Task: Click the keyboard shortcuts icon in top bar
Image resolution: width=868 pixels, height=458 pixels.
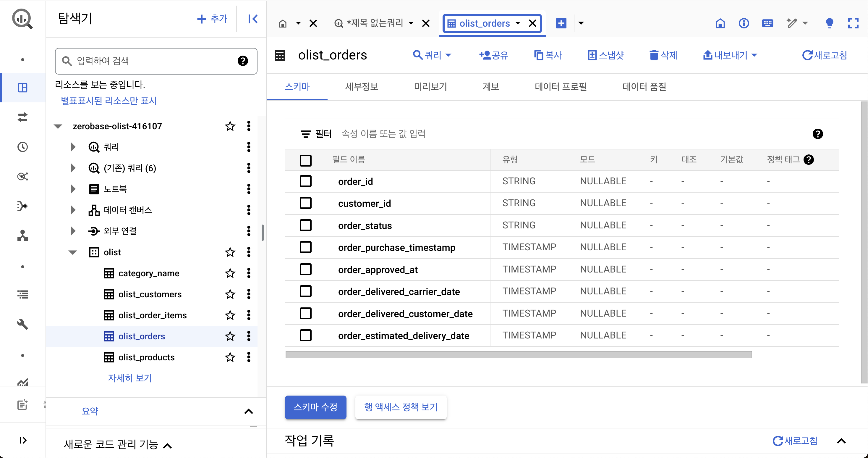Action: pos(767,23)
